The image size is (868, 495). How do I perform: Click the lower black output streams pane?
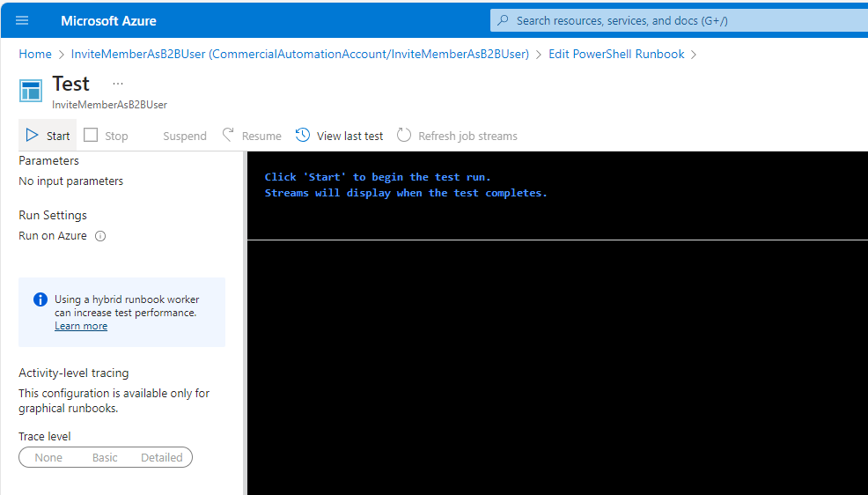coord(557,367)
